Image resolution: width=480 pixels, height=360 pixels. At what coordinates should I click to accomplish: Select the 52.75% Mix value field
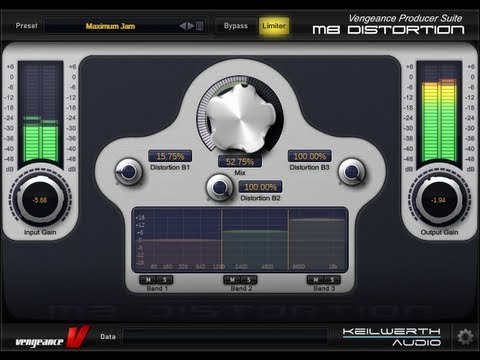(240, 162)
